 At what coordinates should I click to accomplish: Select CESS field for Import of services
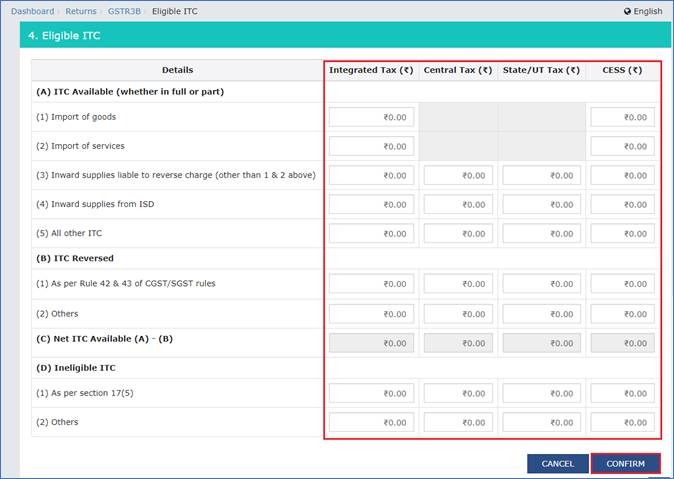click(x=622, y=146)
